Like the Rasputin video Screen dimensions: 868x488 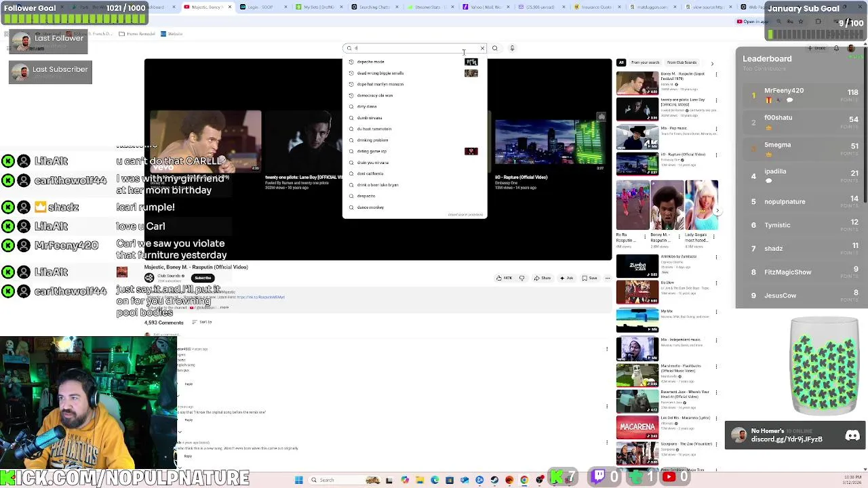point(504,278)
